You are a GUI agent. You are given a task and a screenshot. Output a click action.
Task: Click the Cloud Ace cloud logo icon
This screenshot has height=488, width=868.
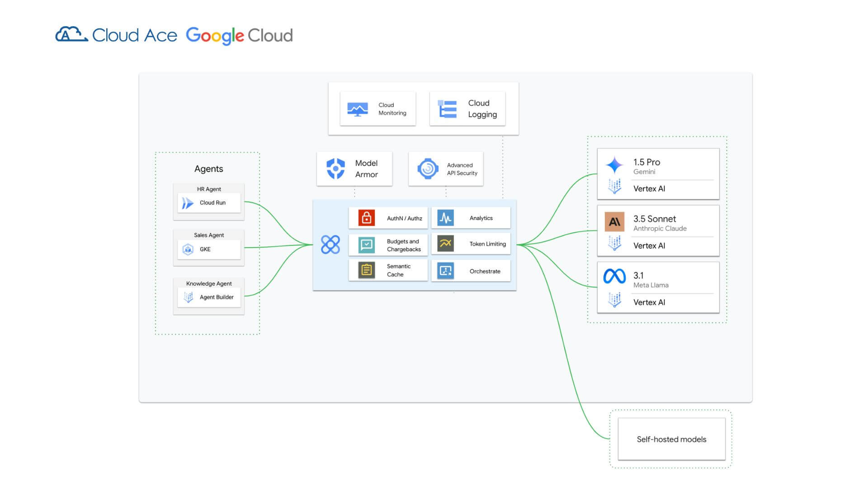(x=71, y=34)
